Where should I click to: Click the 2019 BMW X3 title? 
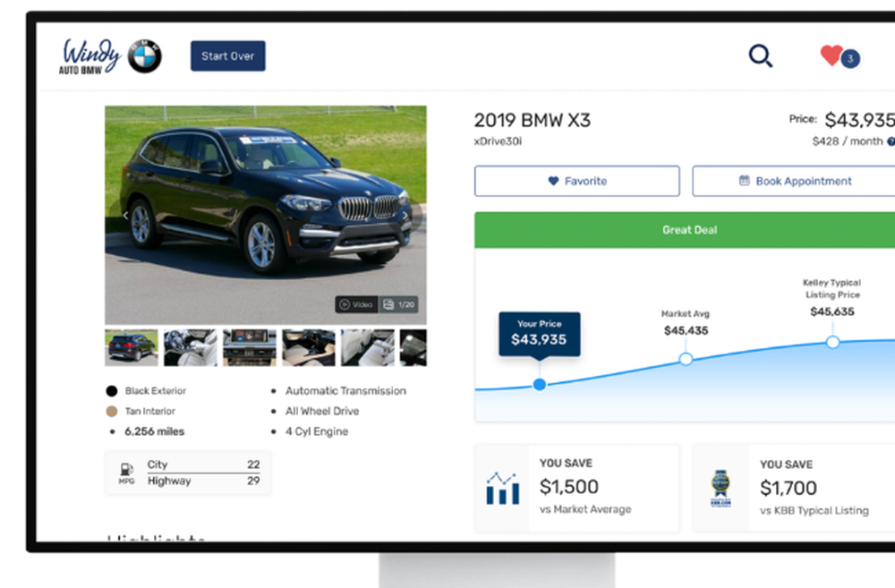(532, 121)
